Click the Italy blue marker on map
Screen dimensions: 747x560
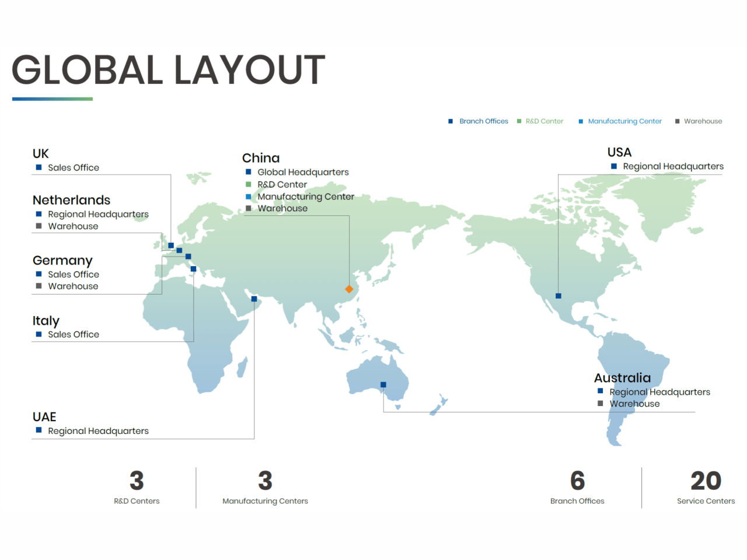193,269
